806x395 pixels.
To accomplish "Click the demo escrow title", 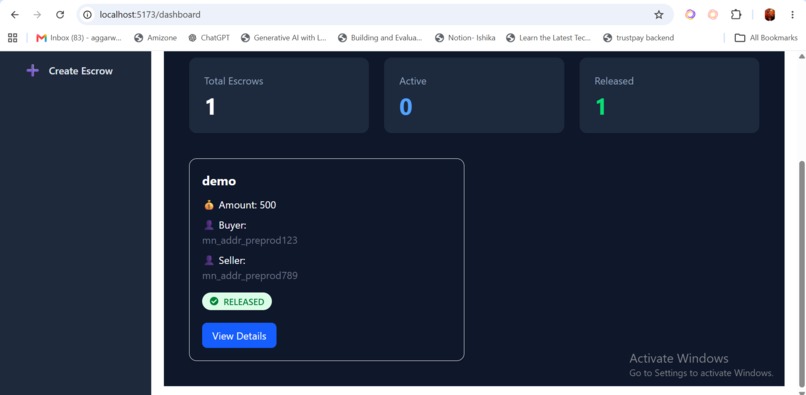I will click(x=219, y=181).
